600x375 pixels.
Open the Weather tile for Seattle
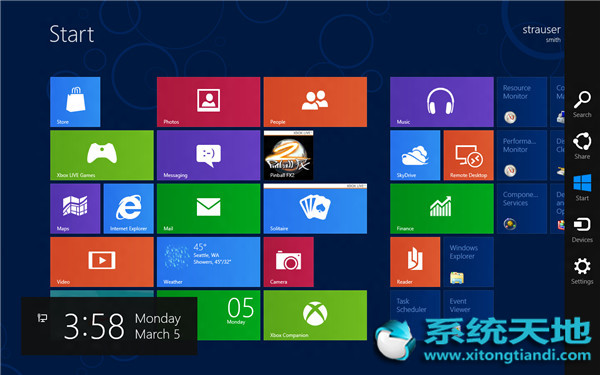pos(209,262)
